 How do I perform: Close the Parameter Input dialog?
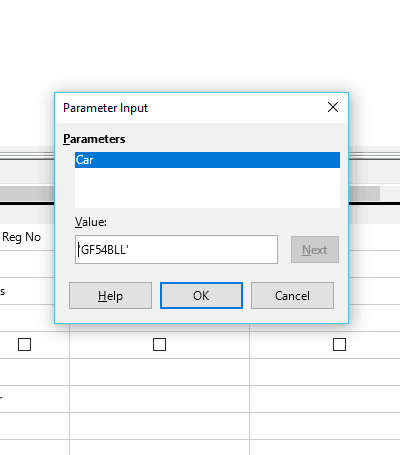(x=333, y=107)
